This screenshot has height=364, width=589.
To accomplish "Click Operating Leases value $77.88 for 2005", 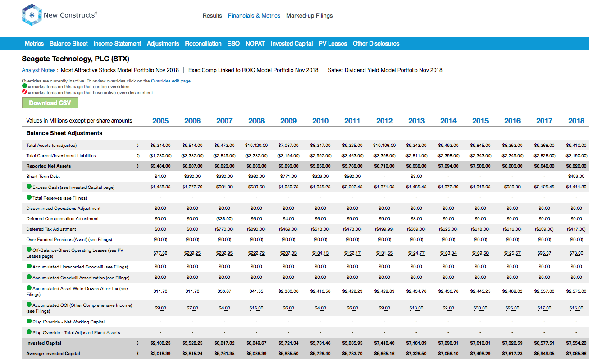I will (160, 253).
